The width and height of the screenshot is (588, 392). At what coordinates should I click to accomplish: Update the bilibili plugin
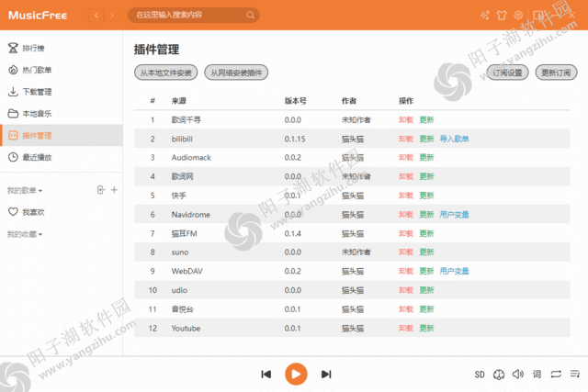(426, 139)
